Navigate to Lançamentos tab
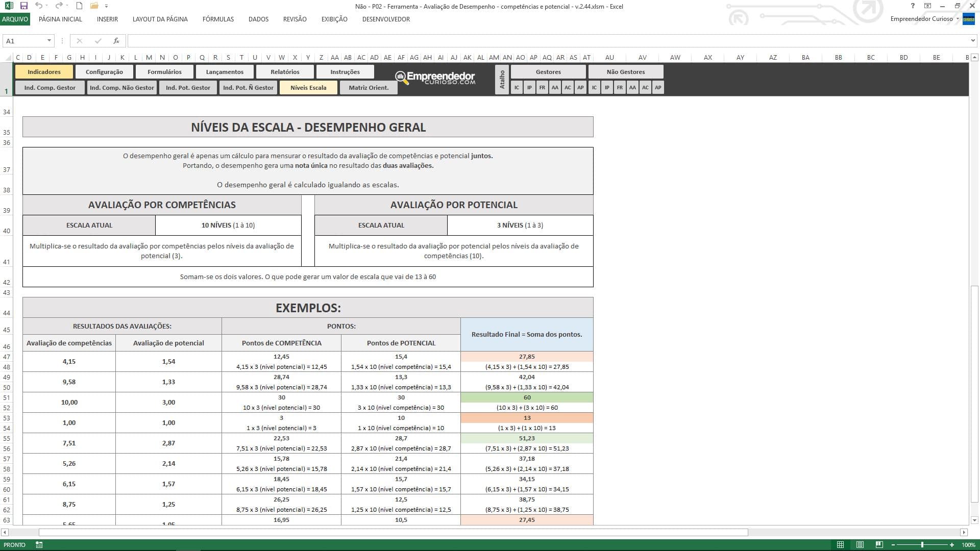The height and width of the screenshot is (551, 980). click(224, 71)
